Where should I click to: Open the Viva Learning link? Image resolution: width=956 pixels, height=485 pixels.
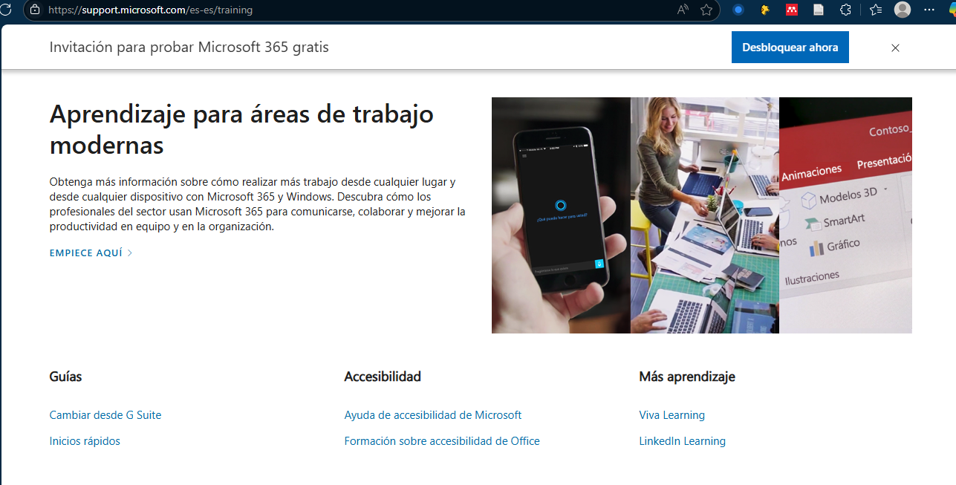[x=672, y=415]
